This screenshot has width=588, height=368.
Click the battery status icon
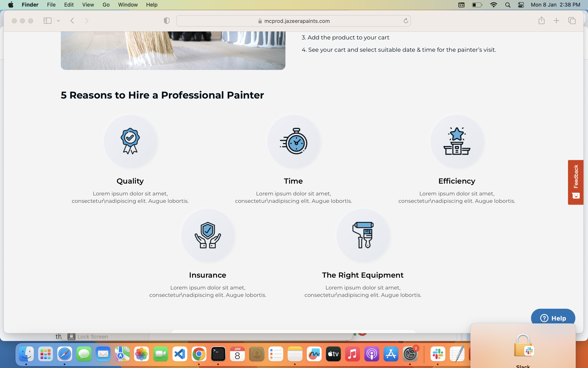pos(477,5)
